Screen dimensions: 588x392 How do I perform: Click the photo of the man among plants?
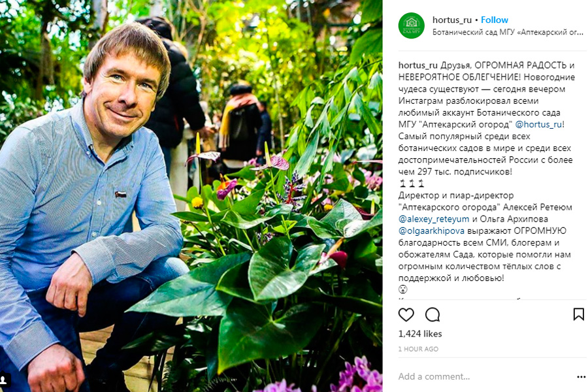pos(196,196)
